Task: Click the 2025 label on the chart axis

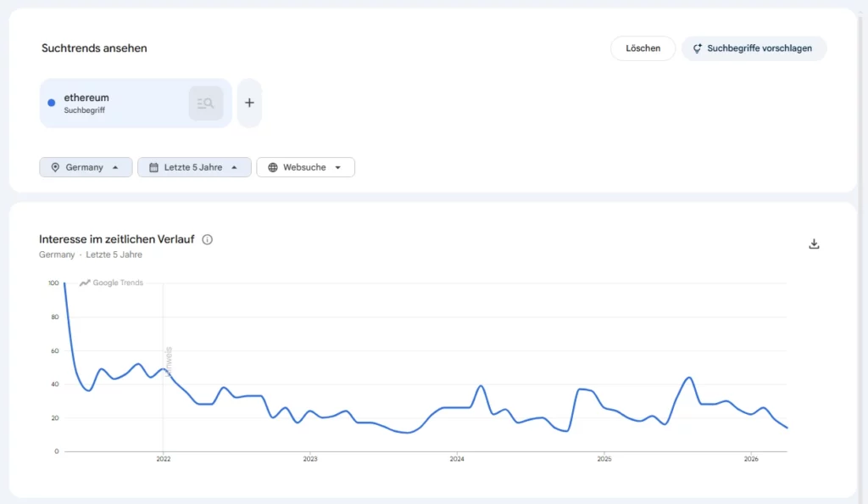Action: [x=604, y=459]
